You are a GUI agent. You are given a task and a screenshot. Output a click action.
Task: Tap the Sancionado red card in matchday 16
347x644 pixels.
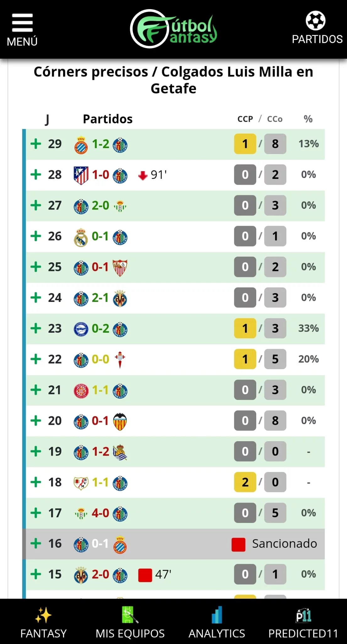(238, 544)
